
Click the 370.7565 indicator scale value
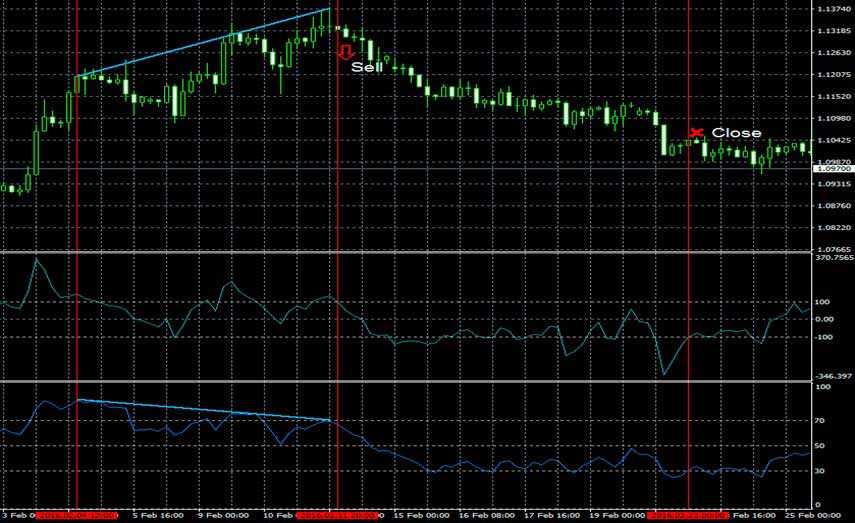(x=833, y=258)
